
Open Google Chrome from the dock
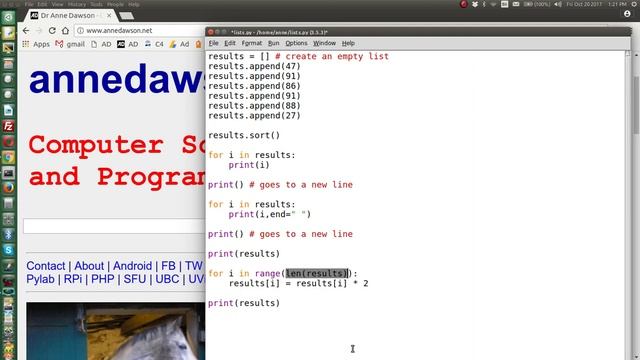point(8,157)
